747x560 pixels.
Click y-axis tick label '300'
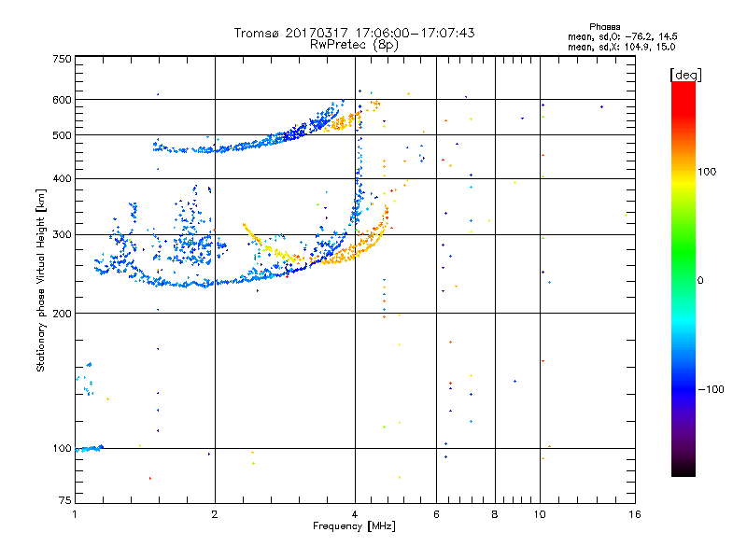[x=62, y=234]
